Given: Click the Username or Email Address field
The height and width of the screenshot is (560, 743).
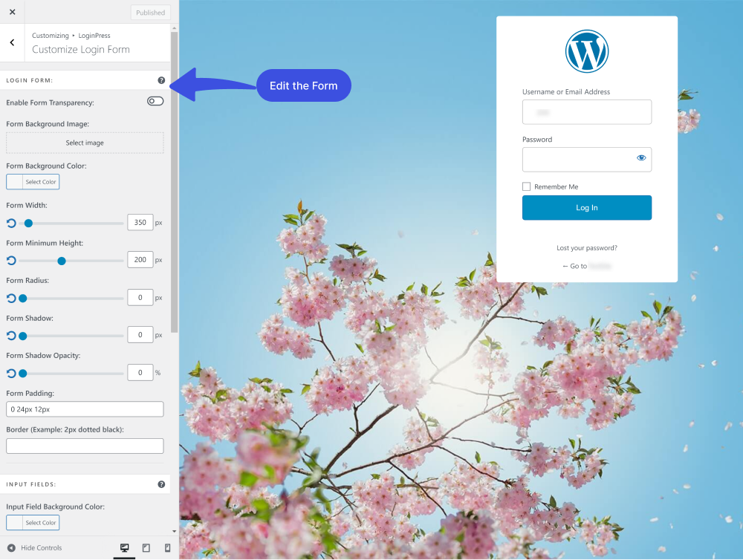Looking at the screenshot, I should (587, 112).
